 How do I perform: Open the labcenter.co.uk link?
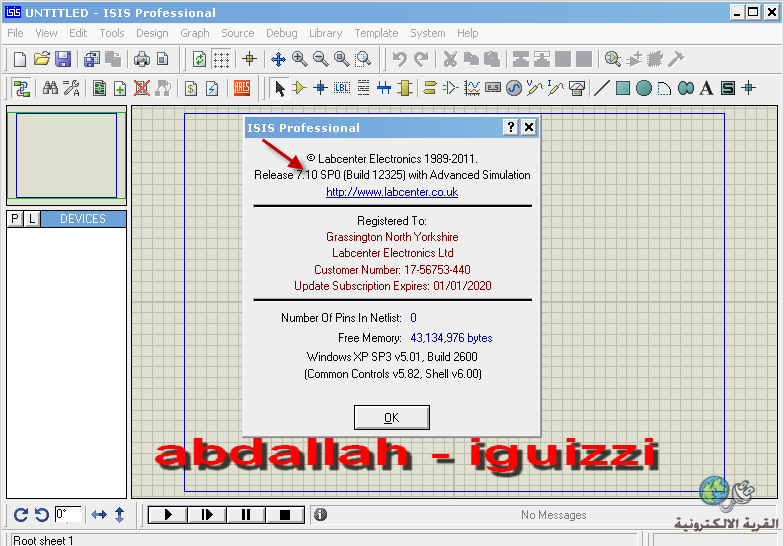(392, 192)
